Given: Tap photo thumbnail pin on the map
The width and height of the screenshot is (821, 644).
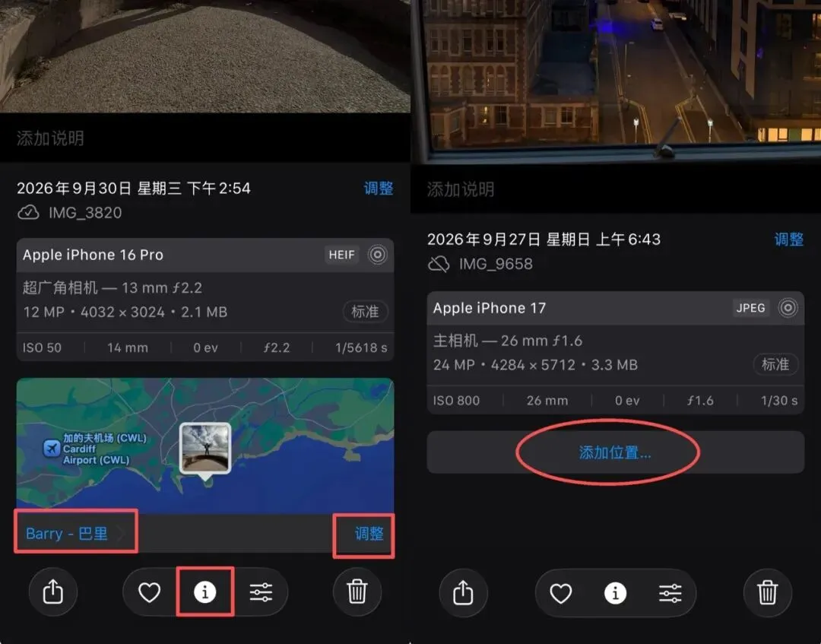Looking at the screenshot, I should click(205, 450).
